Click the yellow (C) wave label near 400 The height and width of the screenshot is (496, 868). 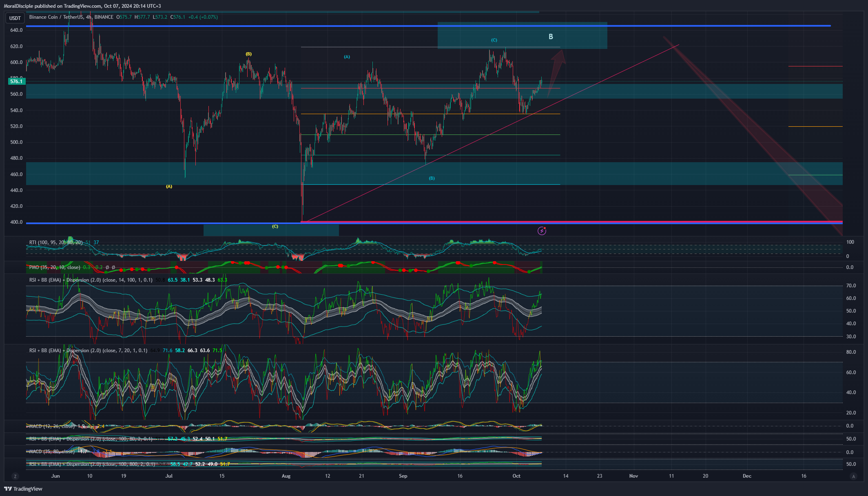pyautogui.click(x=275, y=226)
